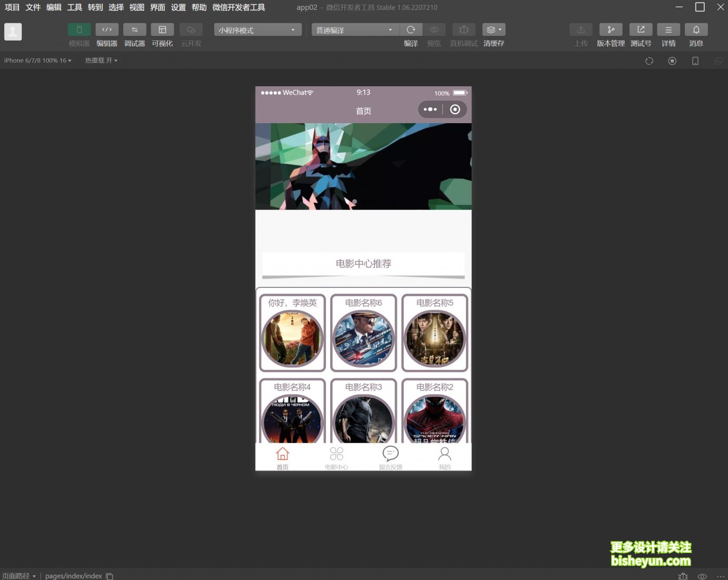Viewport: 728px width, 580px height.
Task: Open the movie card 电影名称2
Action: [435, 411]
